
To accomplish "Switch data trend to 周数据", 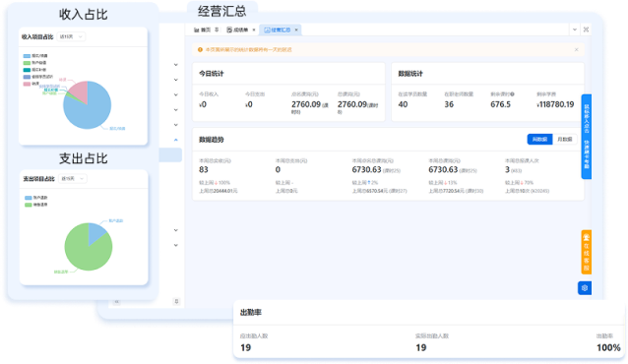I will tap(539, 140).
